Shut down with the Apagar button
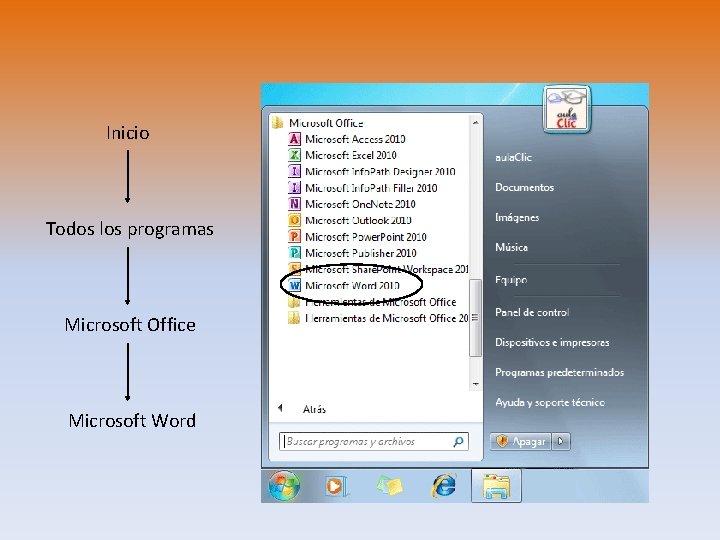Image resolution: width=720 pixels, height=540 pixels. point(520,441)
